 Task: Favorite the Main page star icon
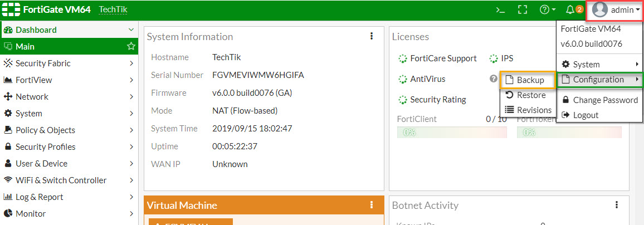(x=131, y=46)
